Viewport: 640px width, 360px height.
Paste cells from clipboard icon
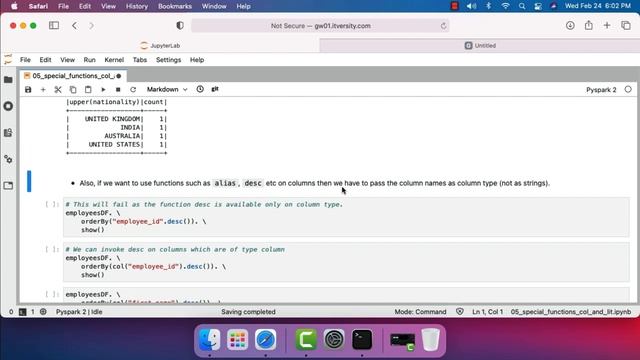tap(88, 89)
